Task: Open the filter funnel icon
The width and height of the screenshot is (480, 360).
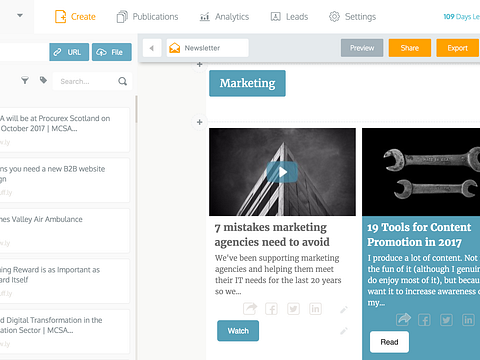Action: tap(25, 80)
